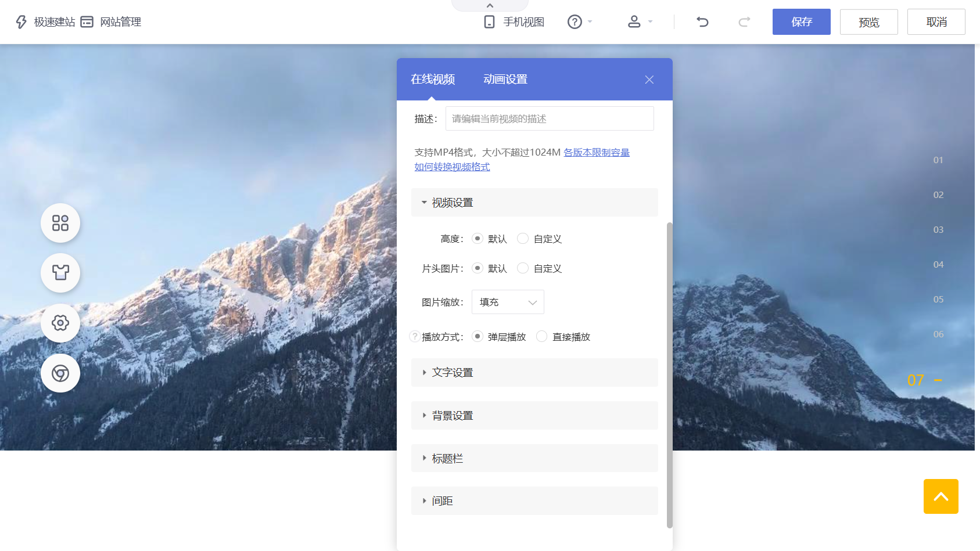Image resolution: width=980 pixels, height=551 pixels.
Task: Open the 各版本限制容量 link
Action: [597, 152]
